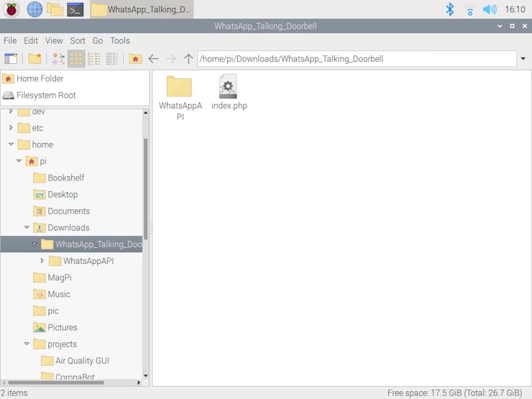
Task: Collapse the Downloads tree arrow
Action: point(27,227)
